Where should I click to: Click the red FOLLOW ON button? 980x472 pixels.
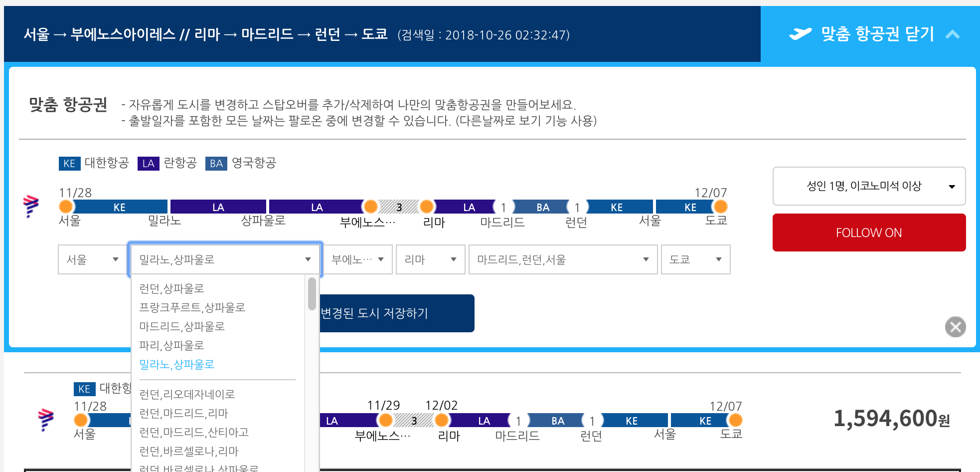pyautogui.click(x=869, y=233)
